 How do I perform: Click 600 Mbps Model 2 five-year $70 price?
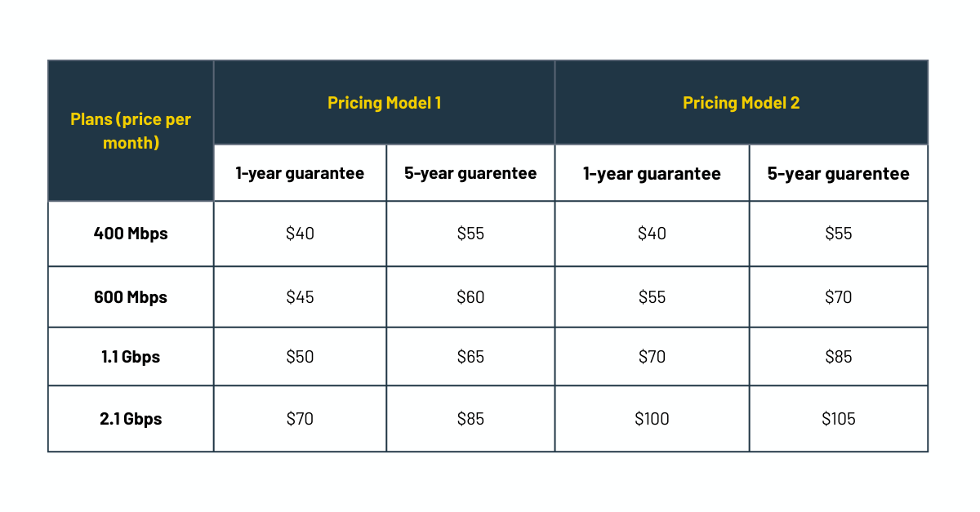click(838, 297)
